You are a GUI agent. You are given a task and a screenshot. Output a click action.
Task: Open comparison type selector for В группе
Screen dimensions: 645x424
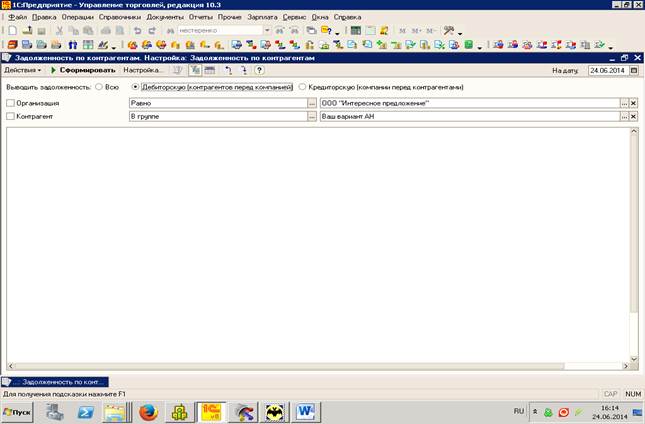[312, 117]
